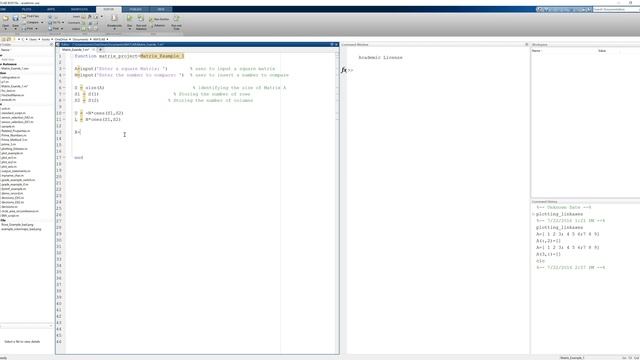
Task: Open the Save button dropdown arrow
Action: pyautogui.click(x=16, y=29)
